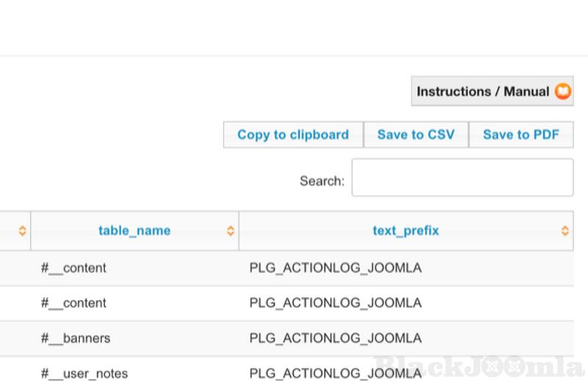Sort by the table_name column header

point(134,231)
